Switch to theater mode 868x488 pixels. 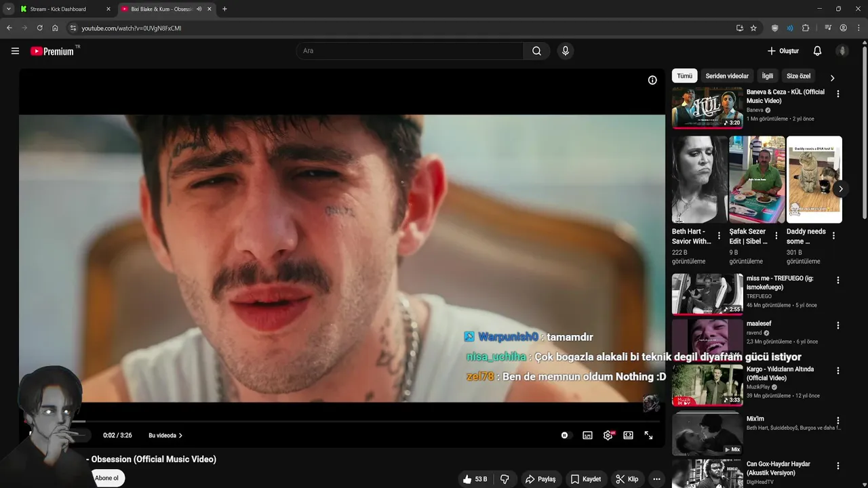628,435
